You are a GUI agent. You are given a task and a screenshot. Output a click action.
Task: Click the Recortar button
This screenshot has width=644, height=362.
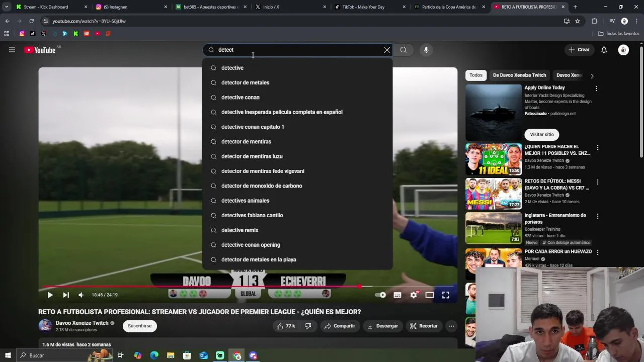424,326
